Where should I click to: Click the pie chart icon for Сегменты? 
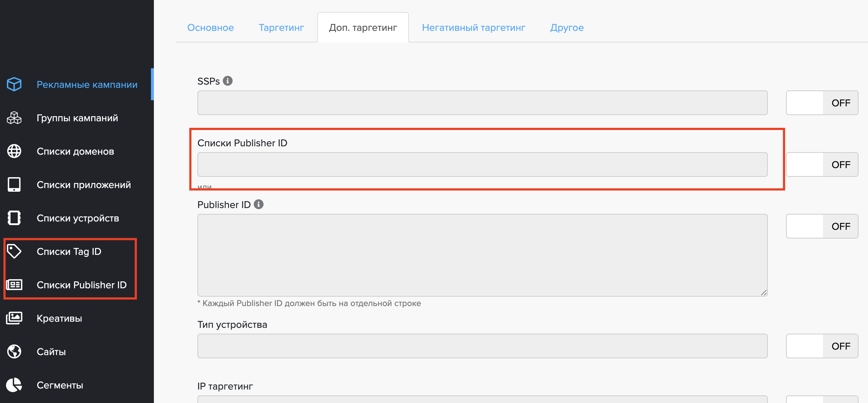tap(14, 385)
